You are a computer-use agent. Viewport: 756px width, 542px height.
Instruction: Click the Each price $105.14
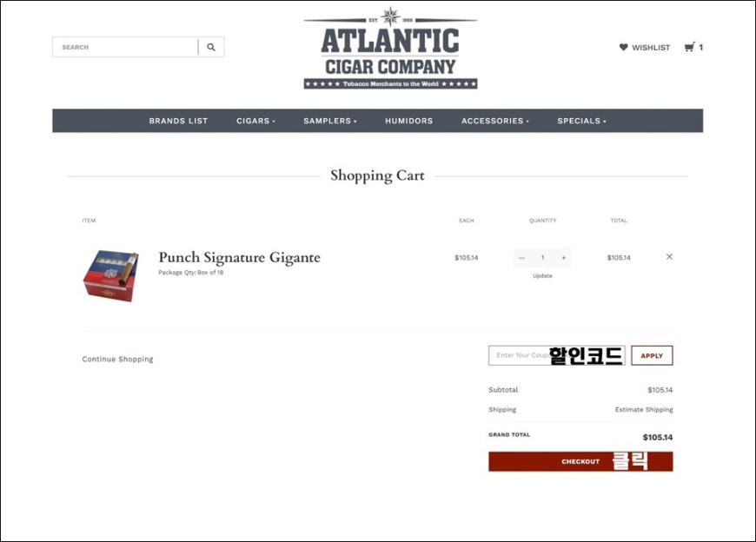coord(467,258)
